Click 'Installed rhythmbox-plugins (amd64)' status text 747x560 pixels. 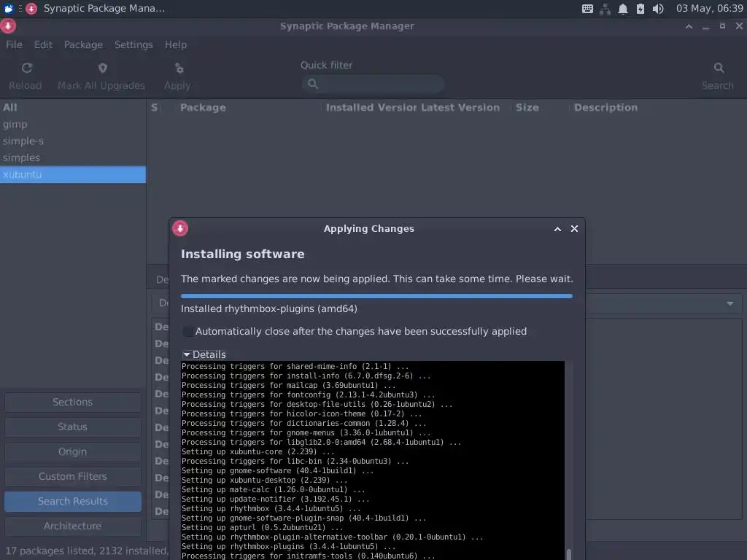[x=269, y=308]
